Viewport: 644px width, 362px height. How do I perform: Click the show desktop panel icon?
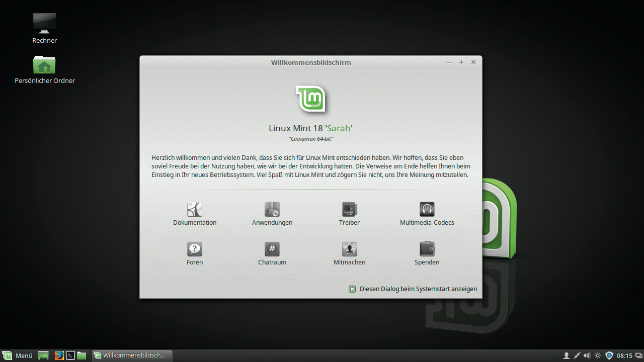point(44,355)
